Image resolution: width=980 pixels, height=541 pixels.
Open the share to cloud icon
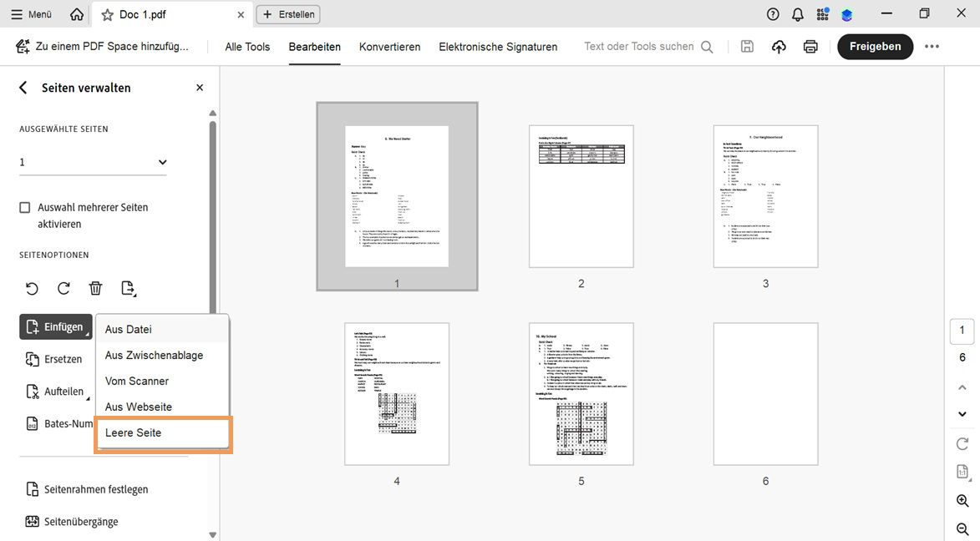point(778,47)
